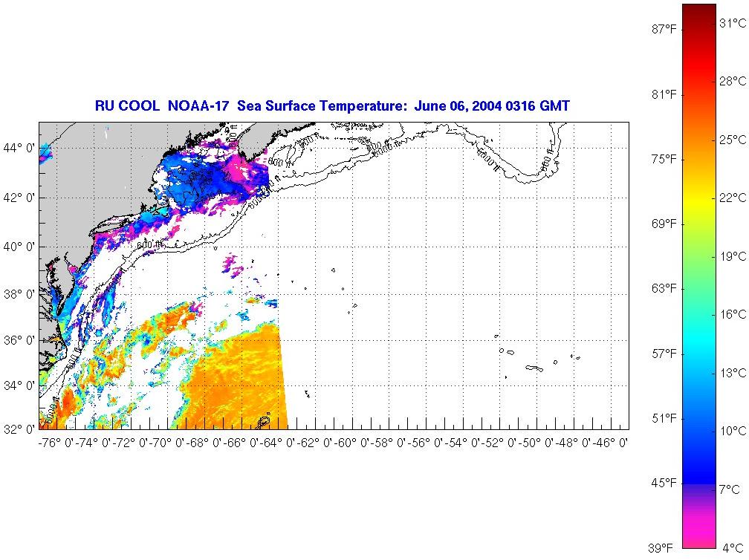Image resolution: width=749 pixels, height=560 pixels.
Task: Click the 42° 0' latitude label
Action: [19, 198]
